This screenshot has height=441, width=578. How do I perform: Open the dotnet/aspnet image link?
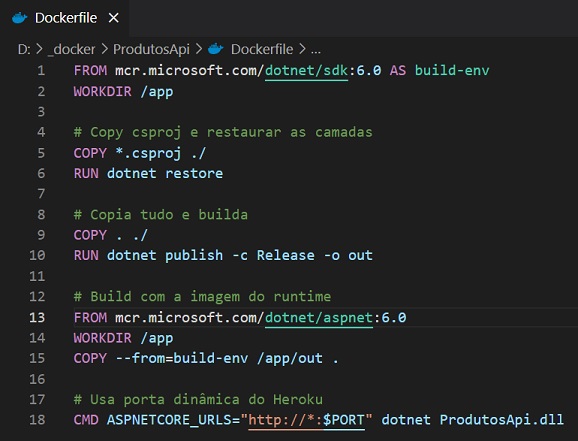319,317
